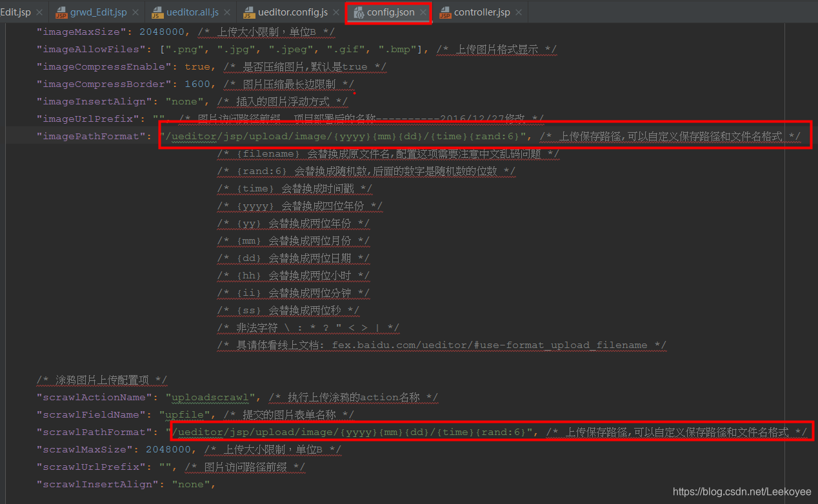Switch to the ueditor.all.js tab
The image size is (818, 504).
click(192, 13)
